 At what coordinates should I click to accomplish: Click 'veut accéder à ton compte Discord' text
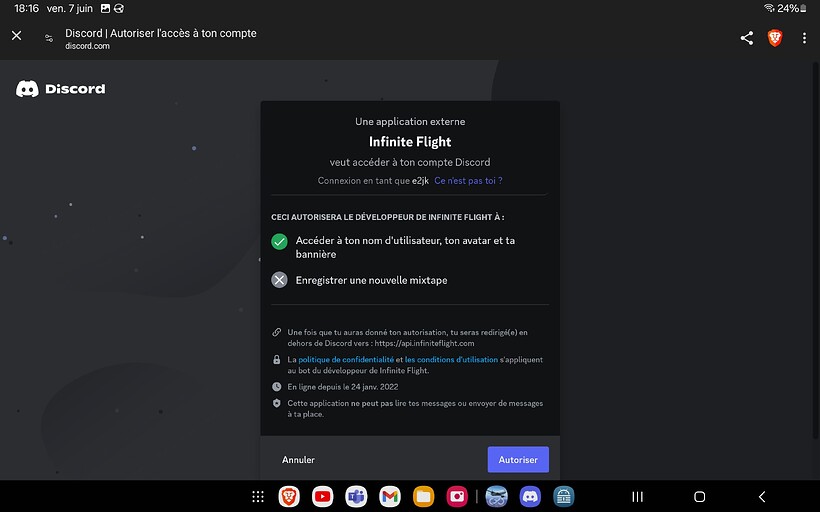click(410, 162)
